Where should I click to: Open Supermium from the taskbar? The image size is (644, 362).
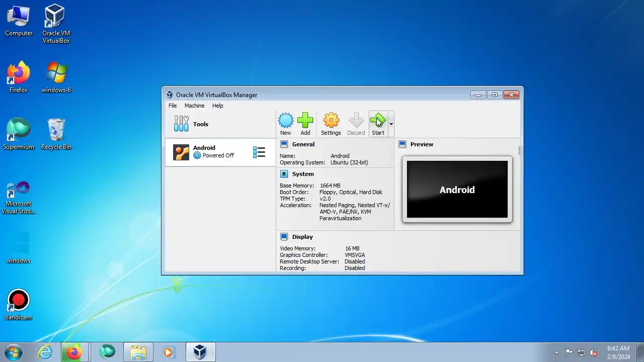pos(107,352)
